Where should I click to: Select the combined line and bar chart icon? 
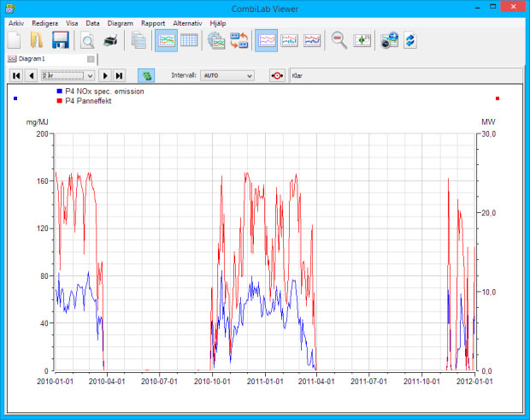(x=312, y=40)
